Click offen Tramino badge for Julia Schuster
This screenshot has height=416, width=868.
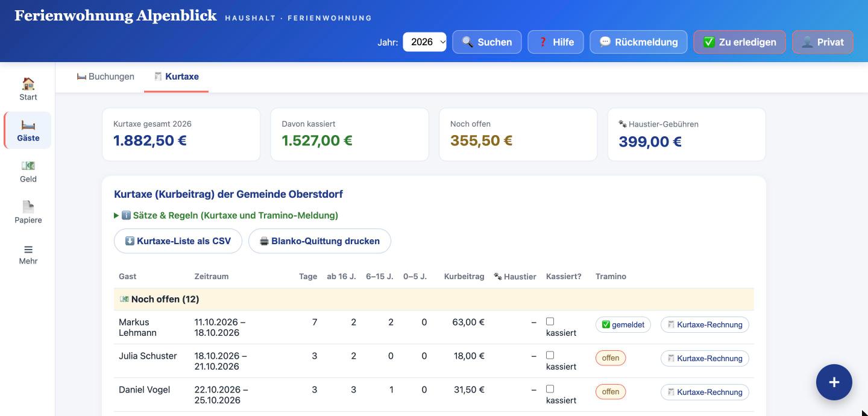[x=611, y=358]
